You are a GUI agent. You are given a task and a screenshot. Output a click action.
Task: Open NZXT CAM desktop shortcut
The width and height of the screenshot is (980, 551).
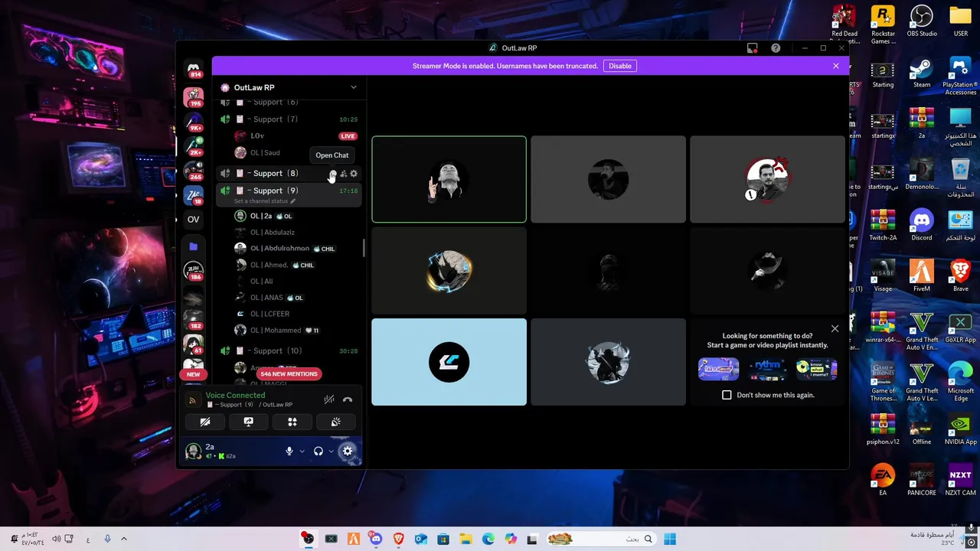[960, 479]
